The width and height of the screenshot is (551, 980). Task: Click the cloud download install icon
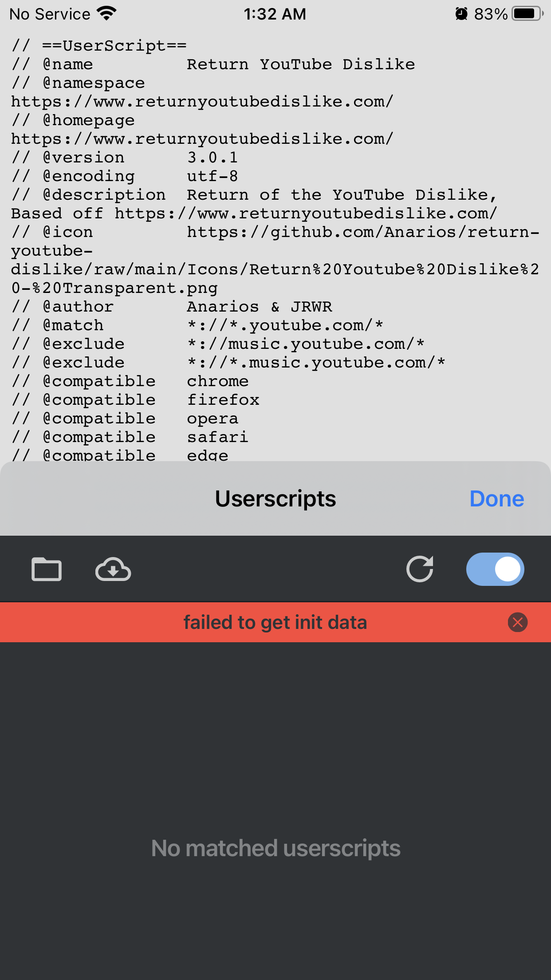click(112, 569)
